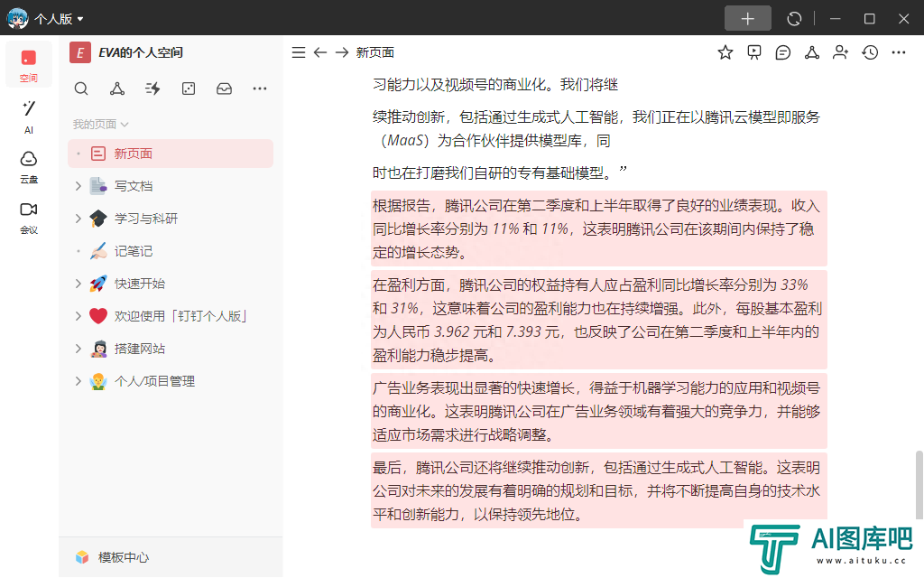Expand the 欢迎使用「钉钉个人版」 item
Screen dimensions: 924x578
click(79, 316)
